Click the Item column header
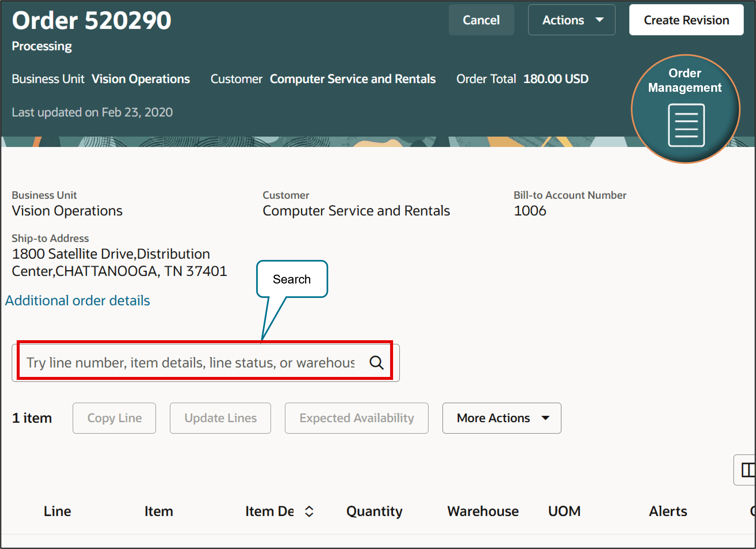Viewport: 756px width, 549px height. pyautogui.click(x=159, y=511)
